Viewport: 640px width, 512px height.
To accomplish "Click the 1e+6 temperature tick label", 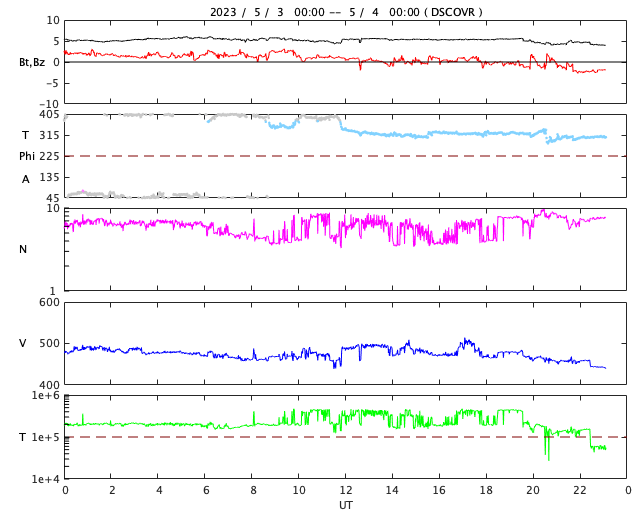I will click(46, 396).
